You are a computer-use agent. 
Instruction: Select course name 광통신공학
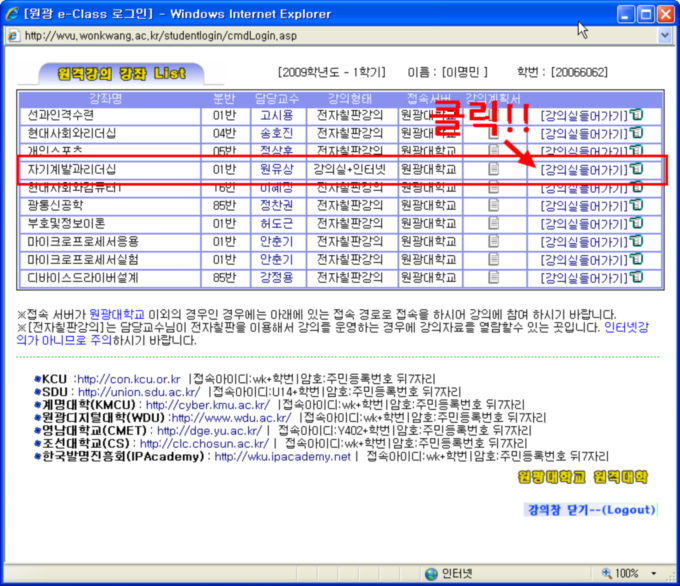coord(55,205)
